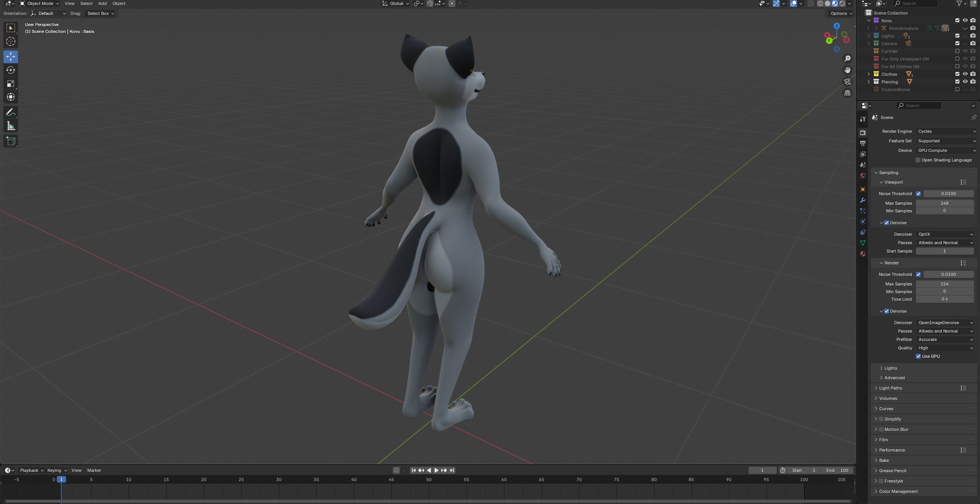The height and width of the screenshot is (504, 980).
Task: Open the Tool properties tab
Action: [x=862, y=119]
